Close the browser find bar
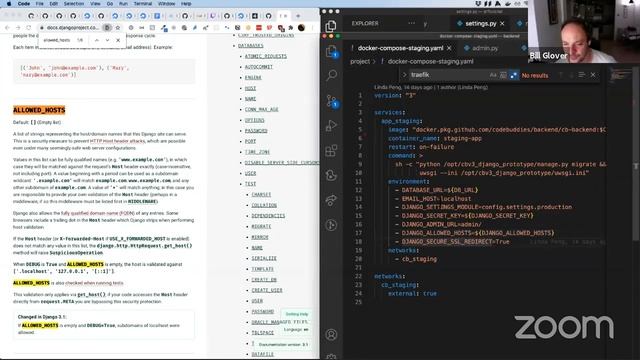This screenshot has width=640, height=360. tap(118, 40)
